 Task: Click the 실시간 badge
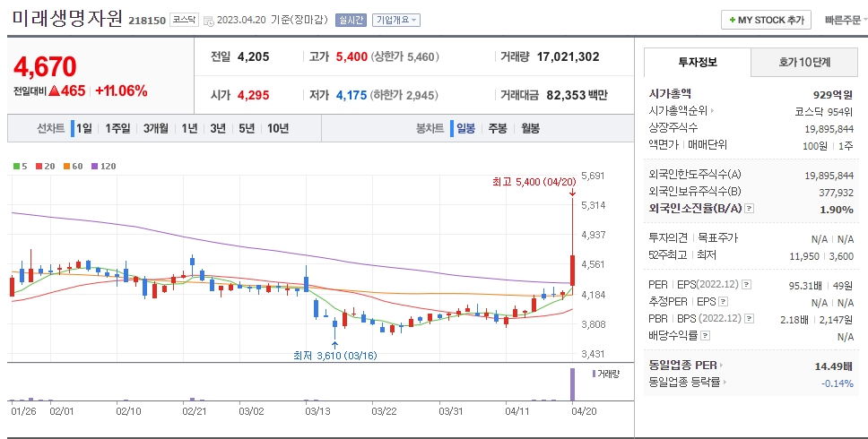point(351,20)
